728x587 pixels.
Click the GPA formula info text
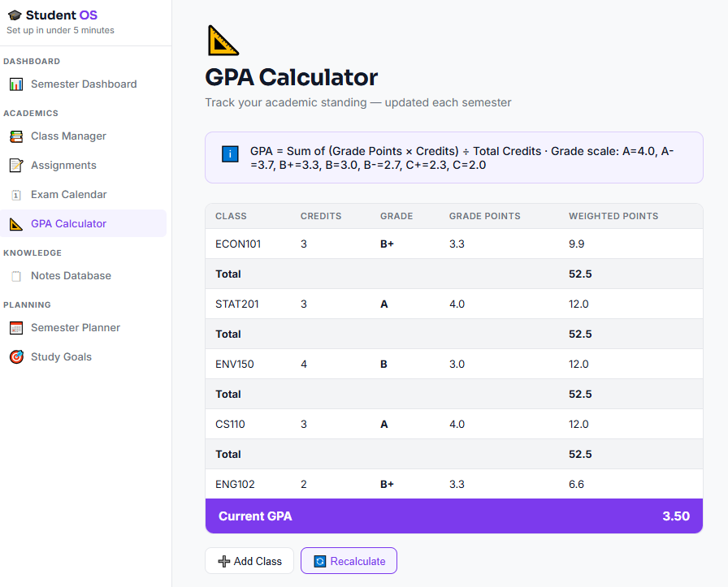(x=462, y=158)
